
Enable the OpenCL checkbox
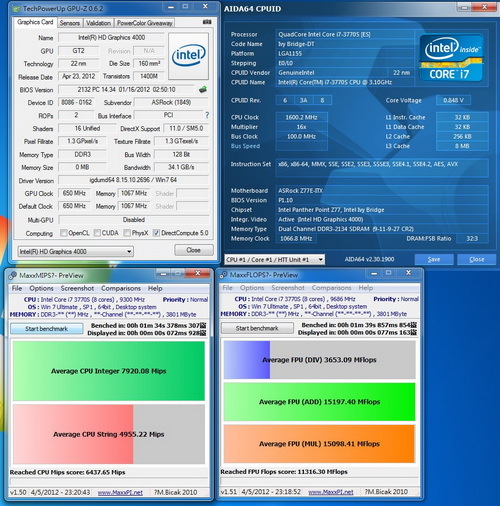[63, 233]
